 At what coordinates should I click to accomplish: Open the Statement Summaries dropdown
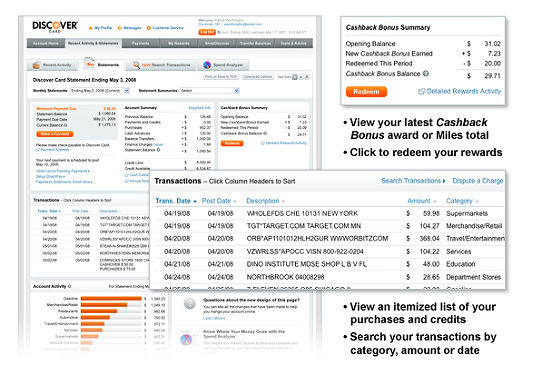[x=209, y=91]
